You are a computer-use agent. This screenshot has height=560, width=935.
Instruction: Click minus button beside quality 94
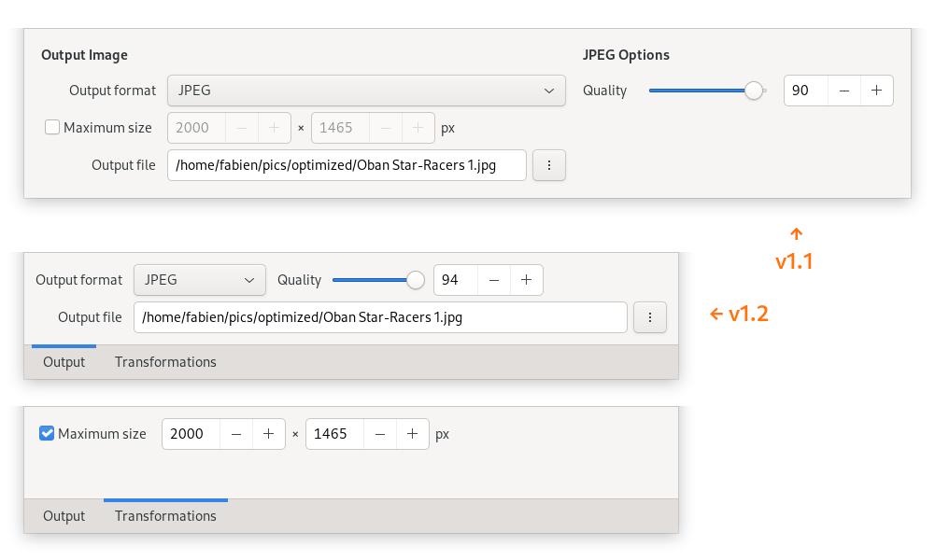tap(494, 280)
